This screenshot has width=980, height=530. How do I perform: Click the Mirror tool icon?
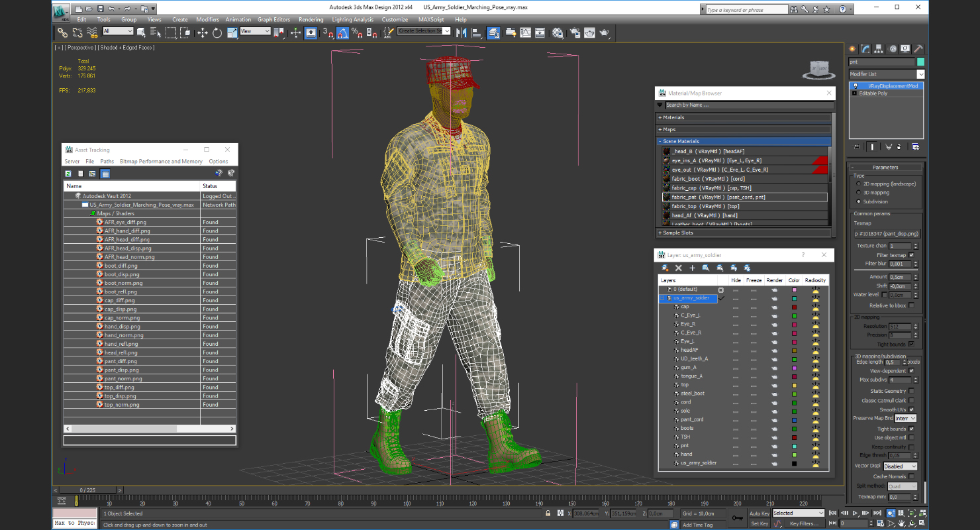pyautogui.click(x=462, y=32)
